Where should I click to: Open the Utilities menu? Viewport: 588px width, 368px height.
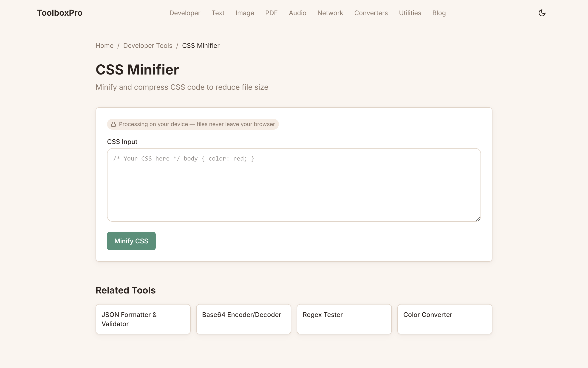tap(410, 13)
